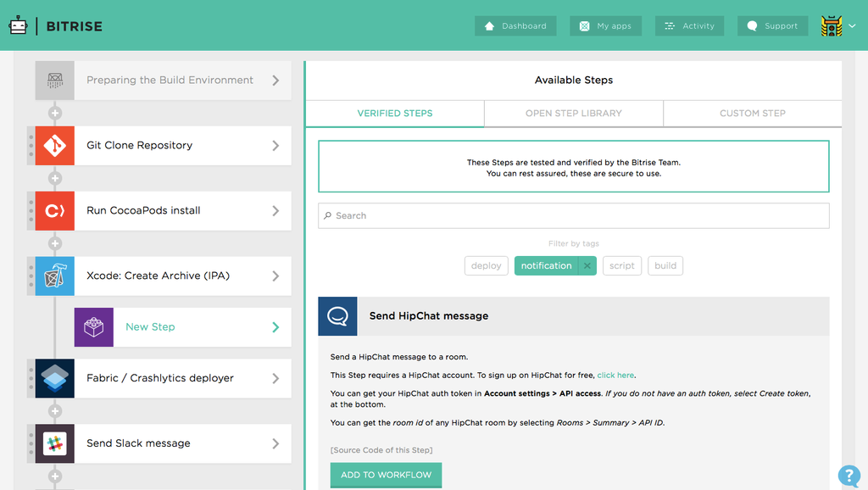This screenshot has width=868, height=490.
Task: Open Source Code of this Step link
Action: 381,450
